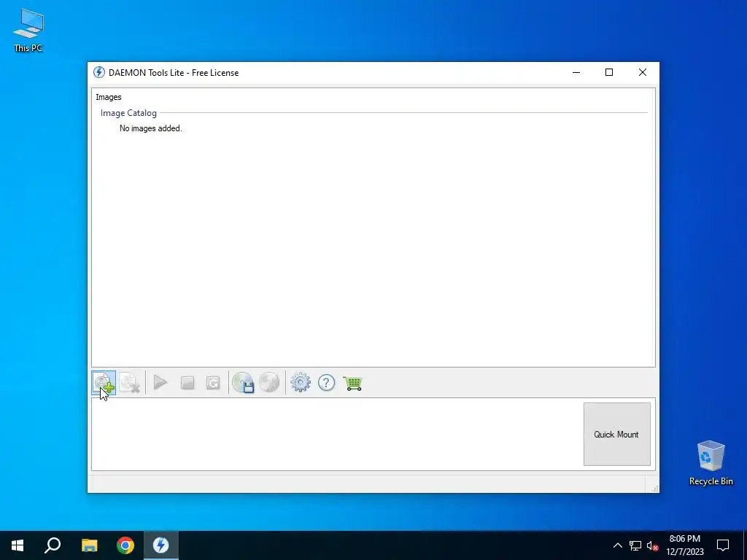Close the DAEMON Tools Lite window
The width and height of the screenshot is (747, 560).
coord(643,72)
